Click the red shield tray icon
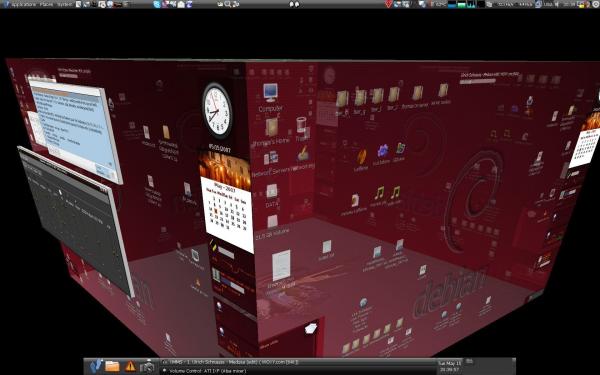Image resolution: width=600 pixels, height=375 pixels. click(x=388, y=4)
